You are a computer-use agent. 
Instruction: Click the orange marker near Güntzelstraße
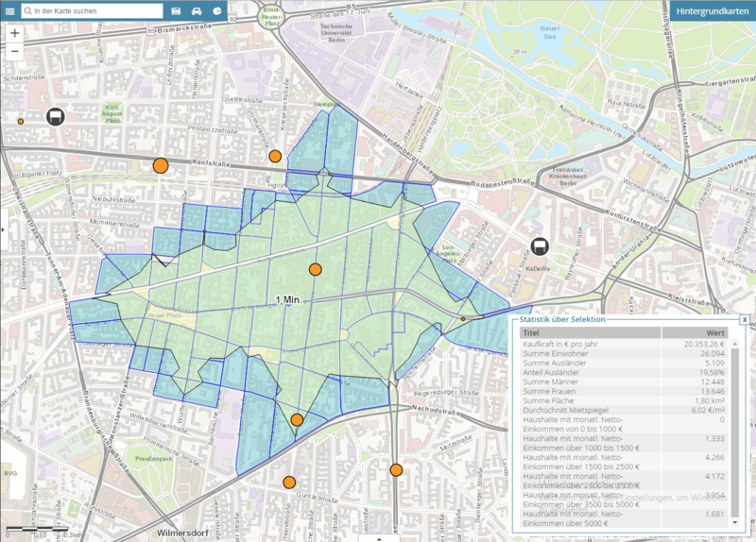(x=289, y=483)
